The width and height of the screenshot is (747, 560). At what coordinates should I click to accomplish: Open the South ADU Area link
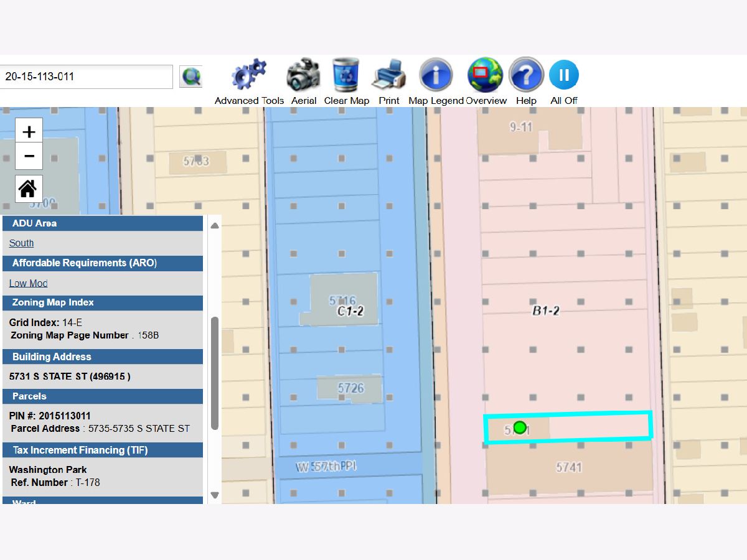[x=21, y=243]
